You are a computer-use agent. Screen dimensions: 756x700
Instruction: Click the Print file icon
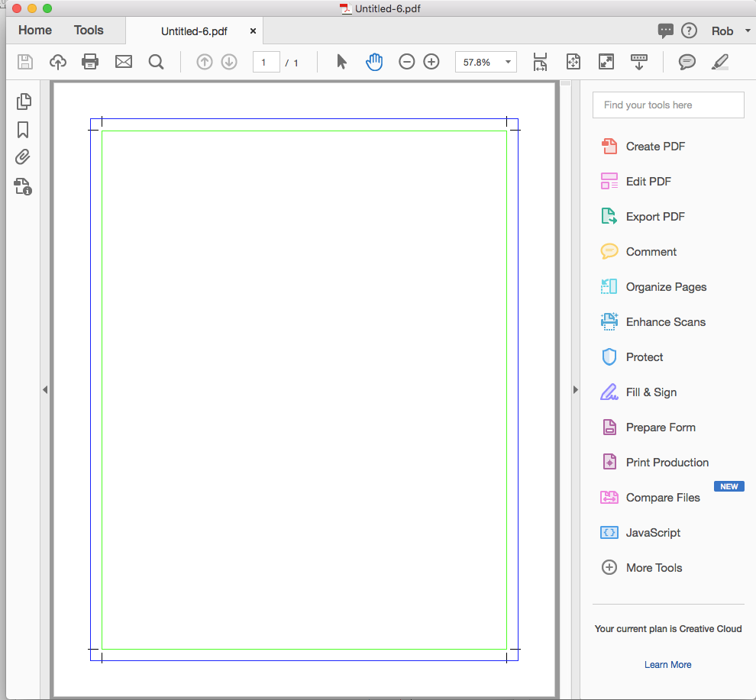click(x=90, y=62)
